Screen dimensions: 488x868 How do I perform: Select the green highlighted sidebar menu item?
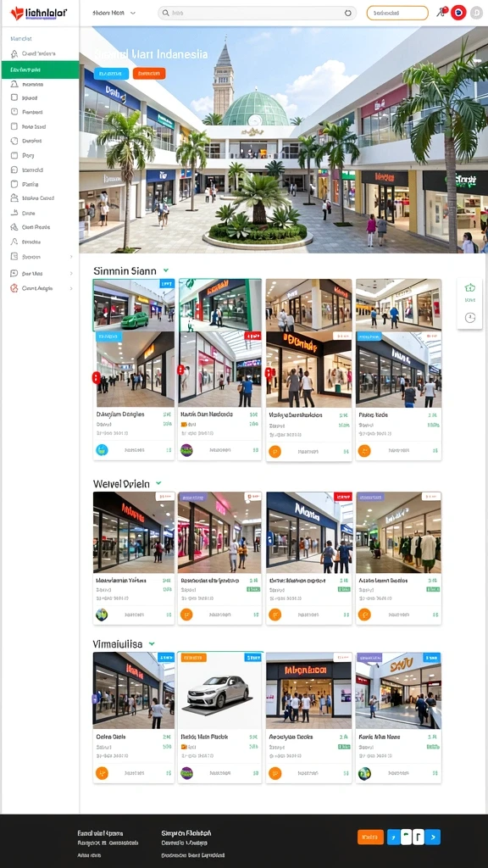tap(40, 70)
